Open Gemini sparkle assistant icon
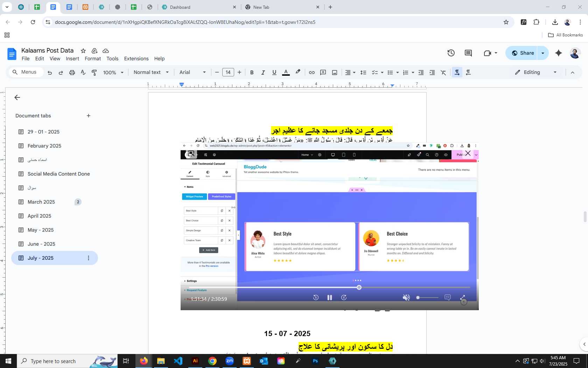 559,53
